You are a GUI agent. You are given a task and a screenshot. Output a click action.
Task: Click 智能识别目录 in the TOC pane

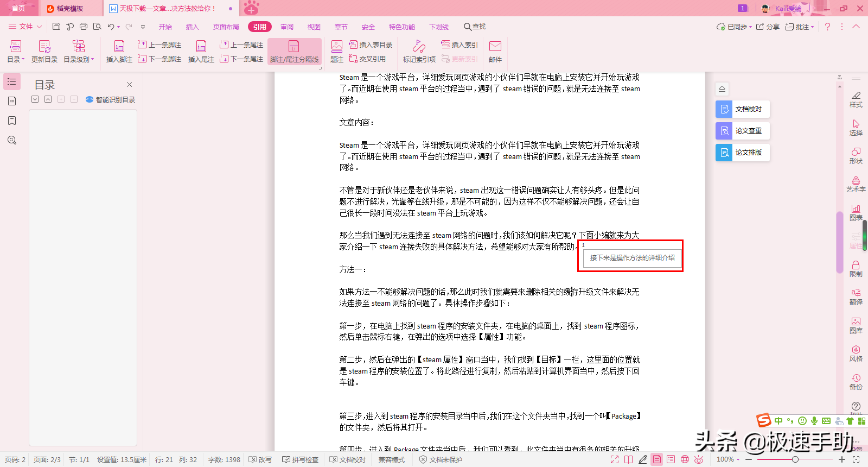pyautogui.click(x=111, y=99)
